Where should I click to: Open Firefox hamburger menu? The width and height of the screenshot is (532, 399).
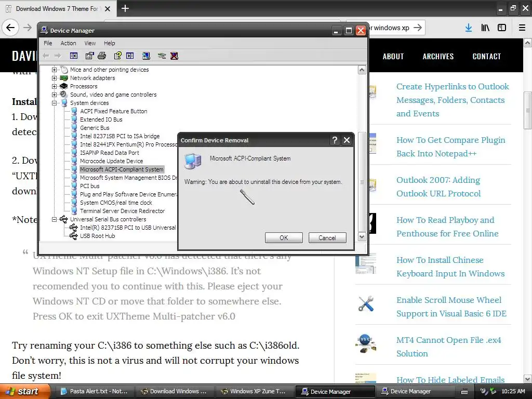tap(522, 28)
